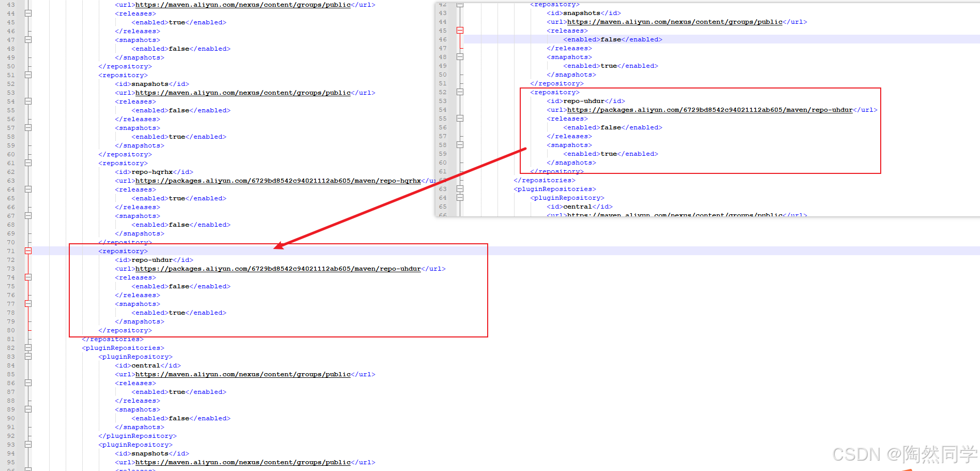980x471 pixels.
Task: Click enabled false text on line 75, left editor
Action: [181, 286]
